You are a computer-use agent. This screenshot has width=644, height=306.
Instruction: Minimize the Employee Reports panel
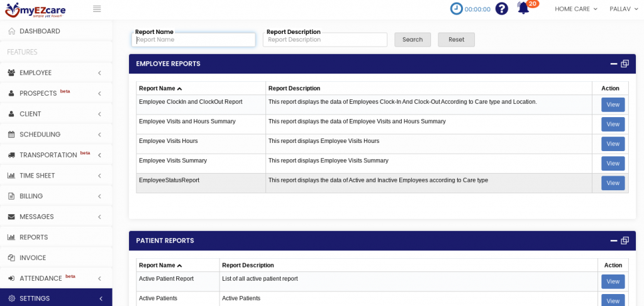(614, 64)
